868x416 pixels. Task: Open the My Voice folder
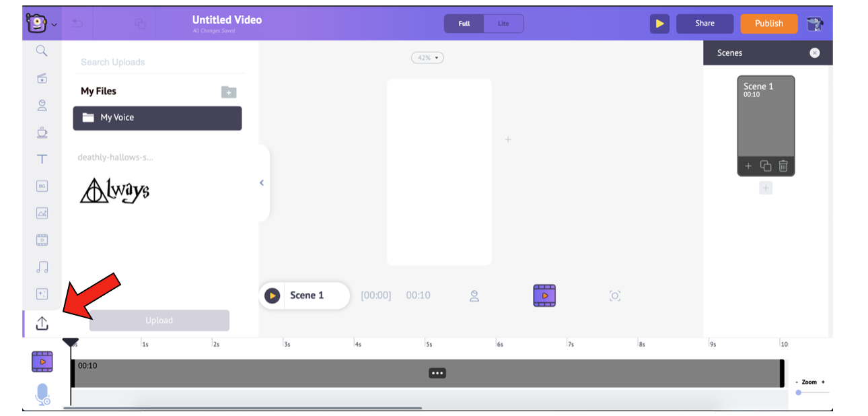tap(157, 118)
